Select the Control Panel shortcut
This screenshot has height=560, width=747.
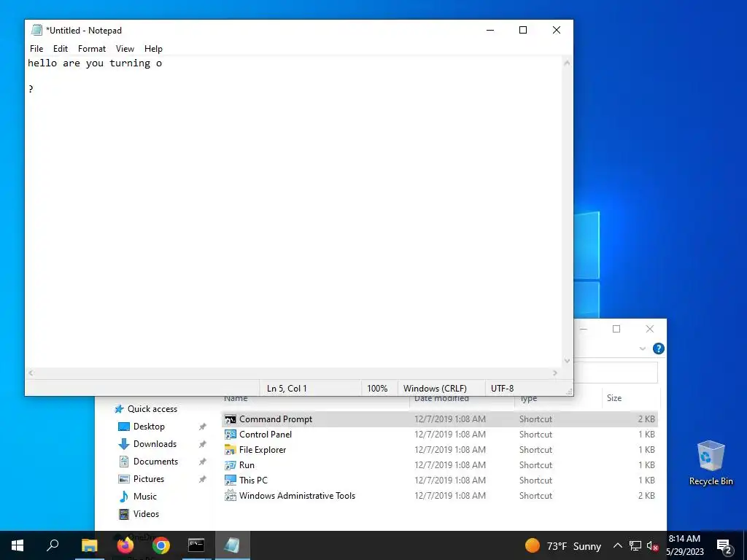click(440, 435)
